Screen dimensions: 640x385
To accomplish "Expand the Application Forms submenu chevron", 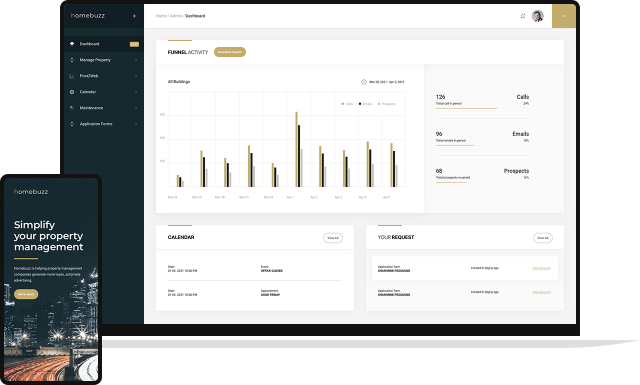I will 136,124.
